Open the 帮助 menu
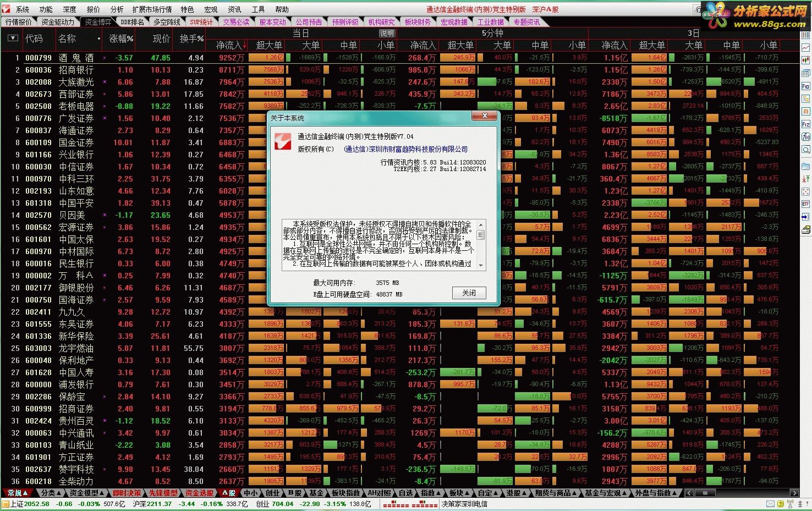812x511 pixels. [282, 9]
